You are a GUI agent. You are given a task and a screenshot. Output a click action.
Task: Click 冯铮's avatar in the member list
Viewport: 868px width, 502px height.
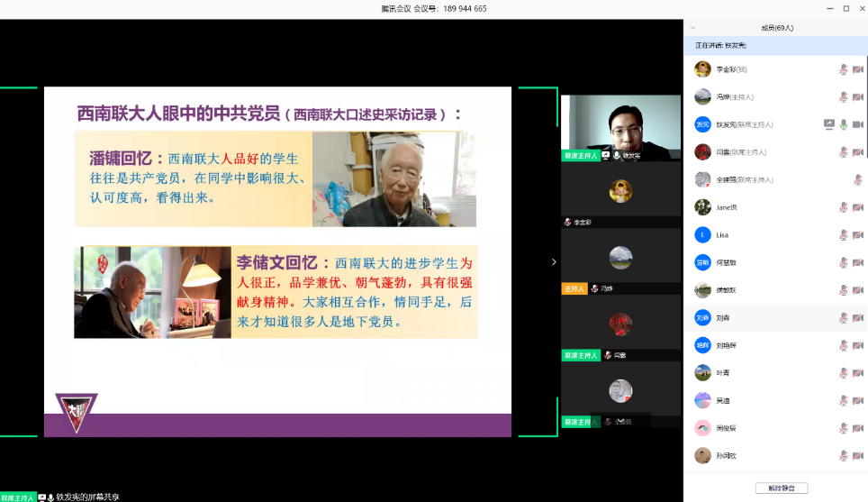702,96
